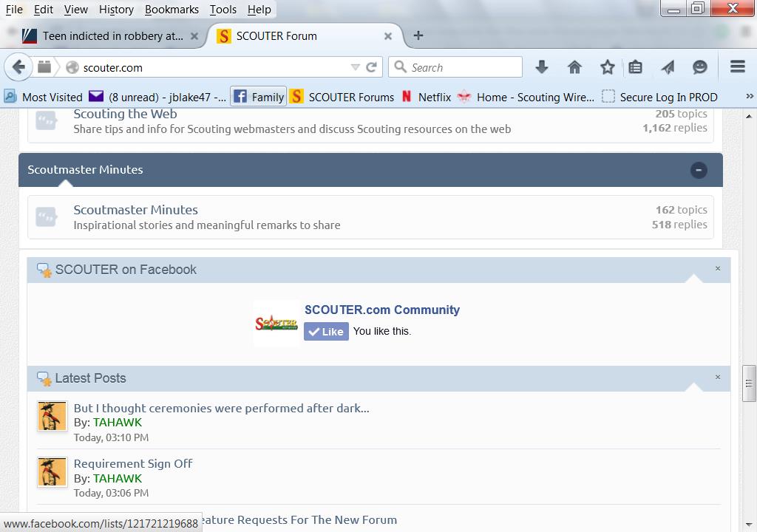Close the SCOUTER on Facebook block
757x532 pixels.
point(717,269)
